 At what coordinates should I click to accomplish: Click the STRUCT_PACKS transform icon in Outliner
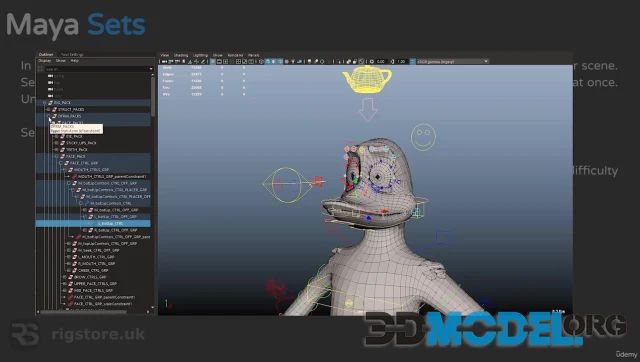pos(54,109)
